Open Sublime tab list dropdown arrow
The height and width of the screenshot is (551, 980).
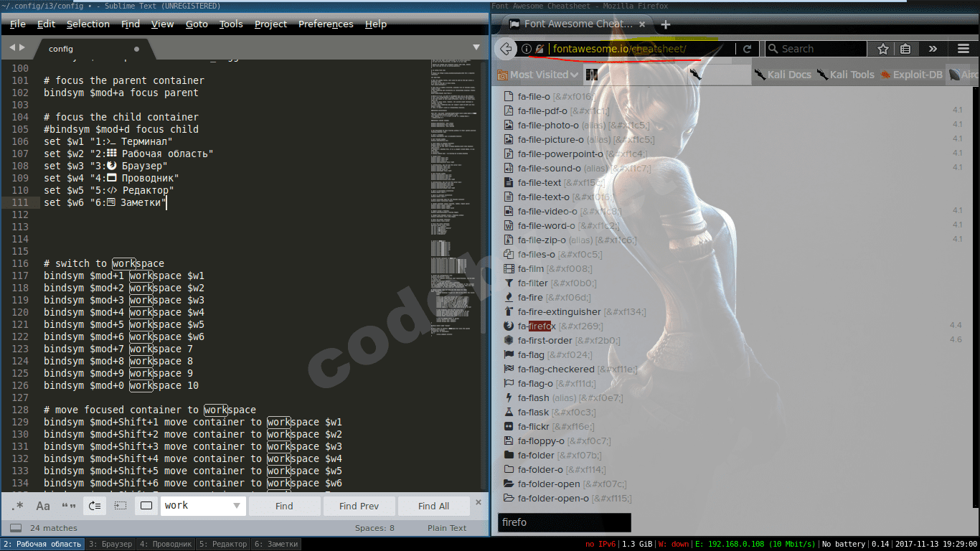pyautogui.click(x=476, y=47)
